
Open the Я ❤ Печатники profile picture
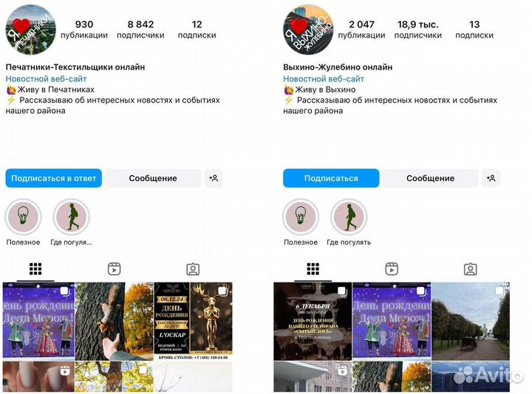pyautogui.click(x=30, y=30)
